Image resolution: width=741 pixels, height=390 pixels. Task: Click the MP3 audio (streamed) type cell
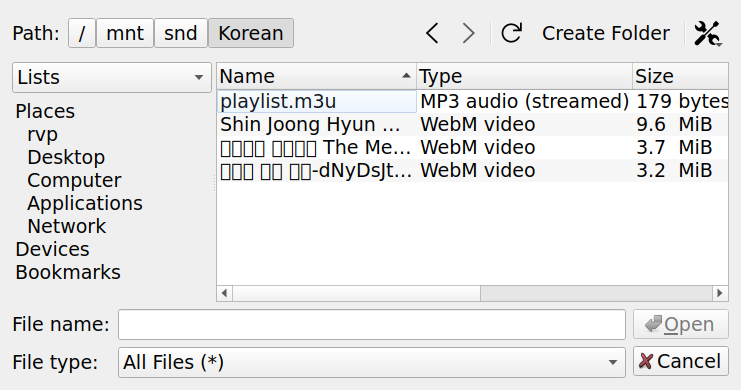tap(525, 101)
